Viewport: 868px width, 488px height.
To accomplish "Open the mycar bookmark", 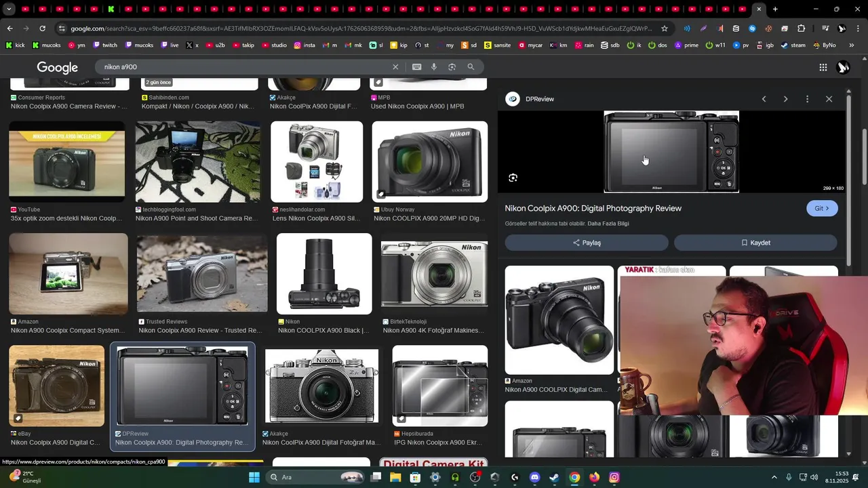I will coord(530,45).
